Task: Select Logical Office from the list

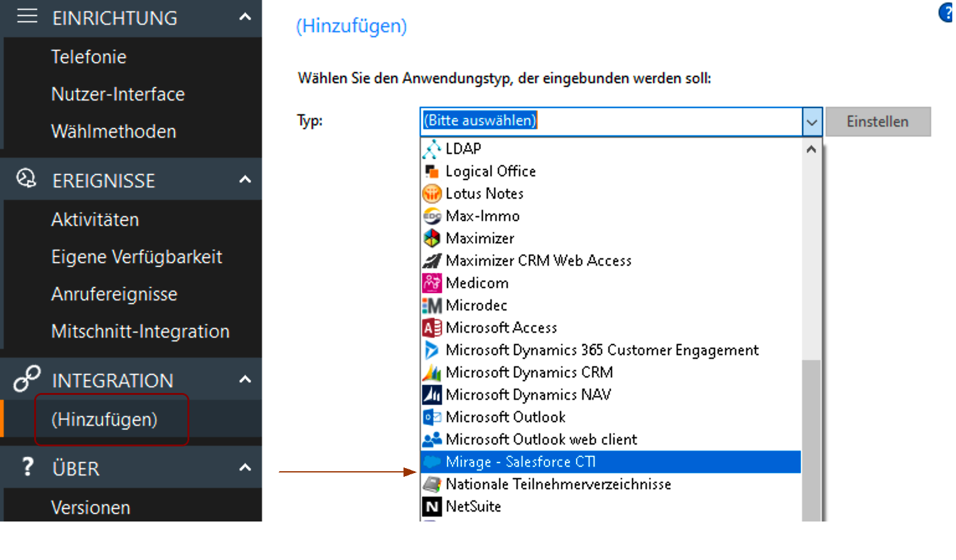Action: [611, 171]
